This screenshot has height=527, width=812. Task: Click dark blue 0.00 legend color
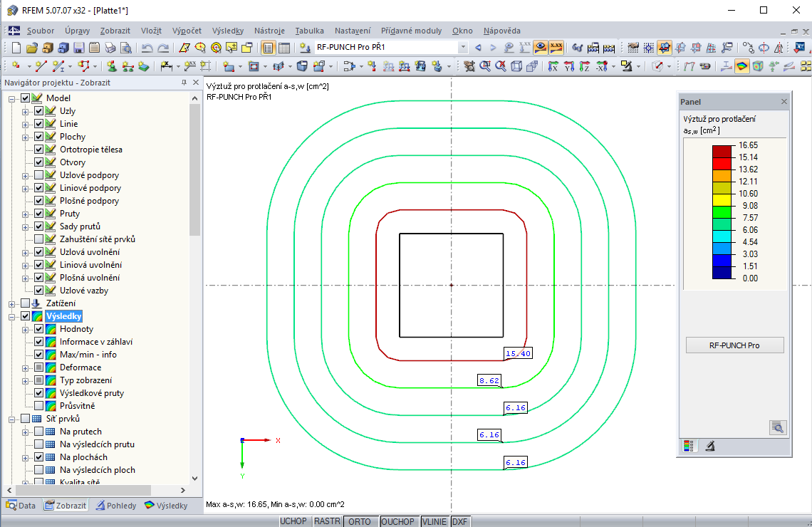722,272
